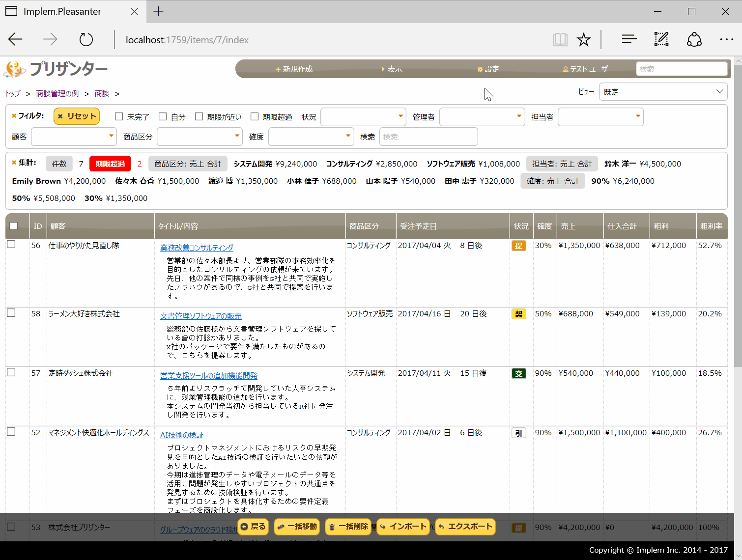
Task: Open the 新規作成 menu
Action: click(294, 69)
